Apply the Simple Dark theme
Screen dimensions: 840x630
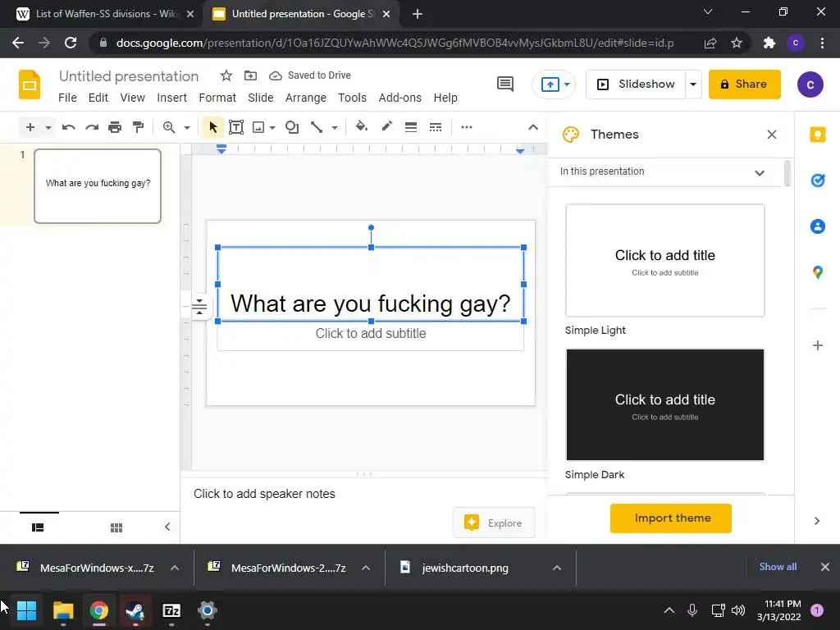pos(664,405)
